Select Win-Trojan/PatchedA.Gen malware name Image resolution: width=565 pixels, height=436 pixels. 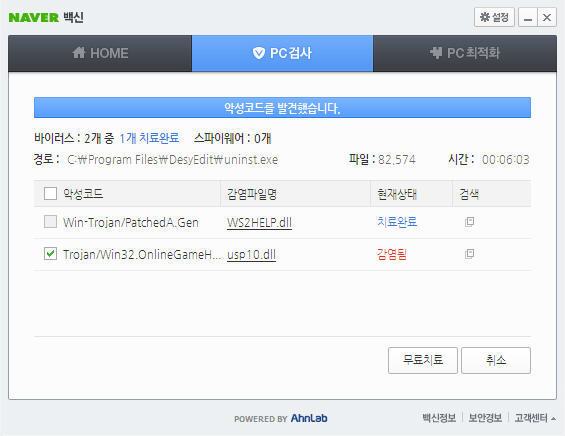[131, 222]
